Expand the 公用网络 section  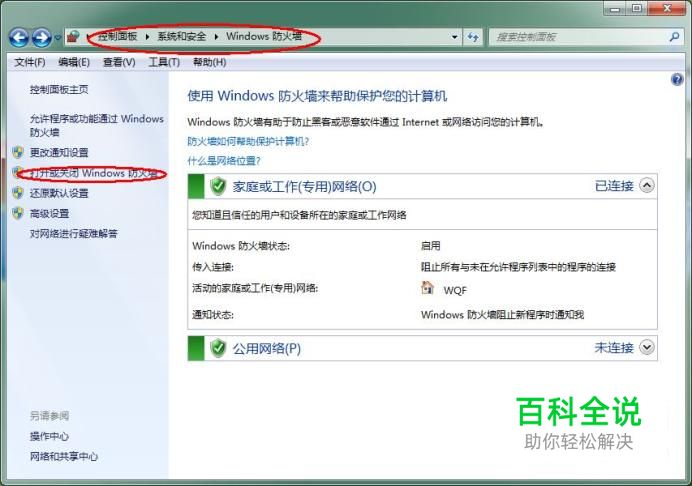click(647, 347)
